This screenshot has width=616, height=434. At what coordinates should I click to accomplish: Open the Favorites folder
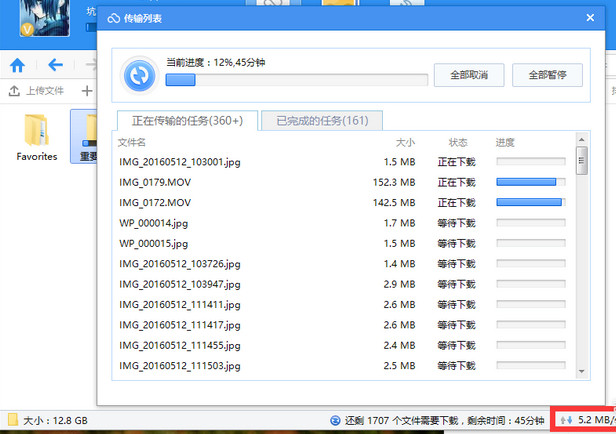tap(37, 137)
